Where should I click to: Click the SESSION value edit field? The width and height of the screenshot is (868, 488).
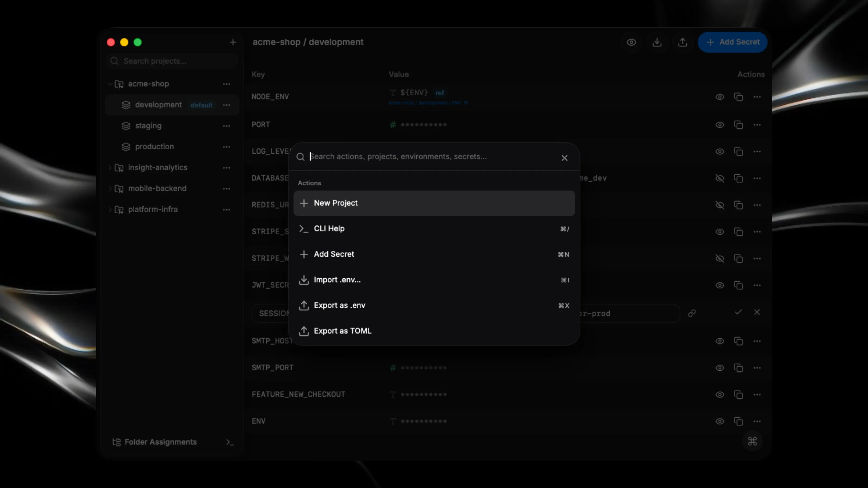[x=629, y=313]
